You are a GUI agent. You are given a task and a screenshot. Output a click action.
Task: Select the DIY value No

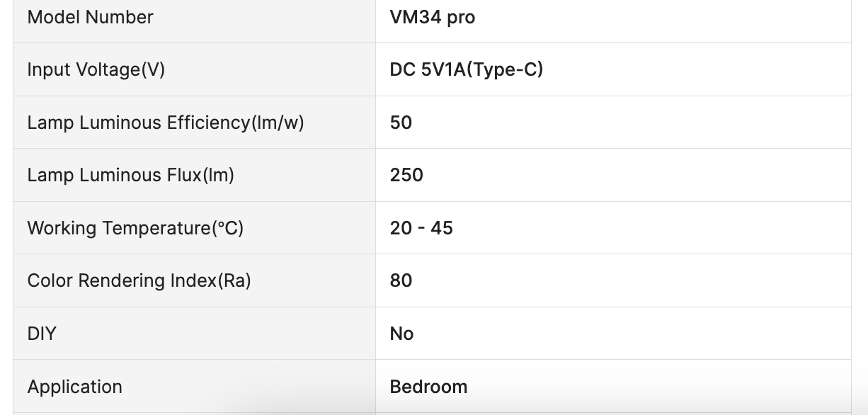coord(401,334)
